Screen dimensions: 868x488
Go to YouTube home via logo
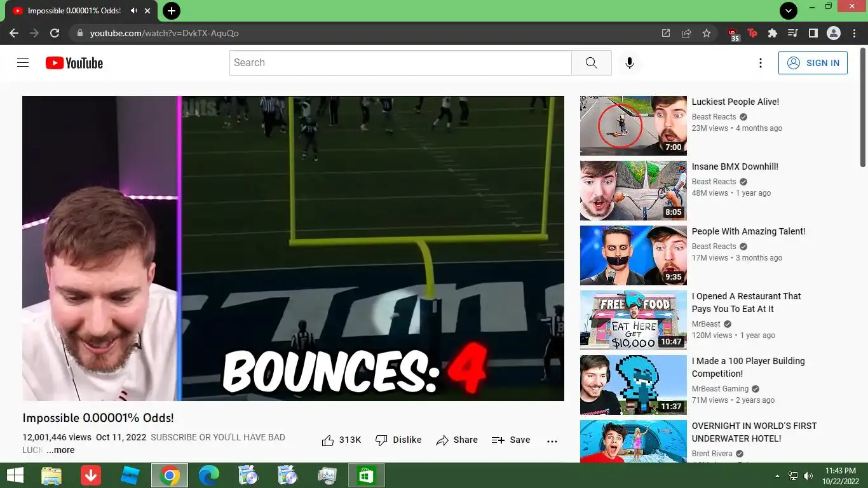pos(74,63)
